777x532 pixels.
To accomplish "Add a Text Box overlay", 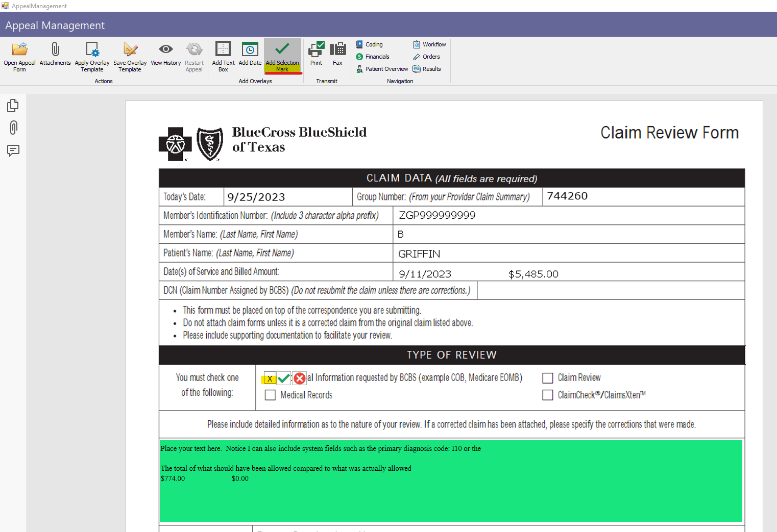I will tap(223, 57).
